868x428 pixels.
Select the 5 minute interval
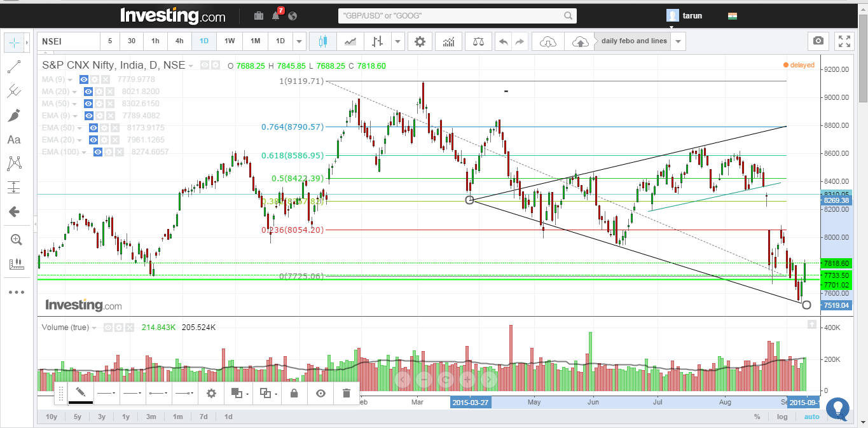110,41
